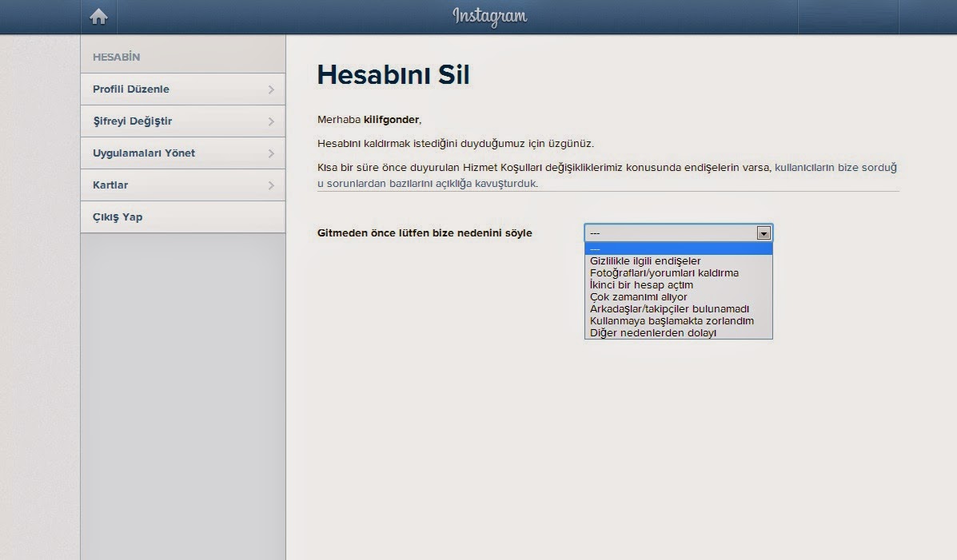Viewport: 957px width, 560px height.
Task: Click the 'Hesabını Sil' page heading
Action: [x=393, y=74]
